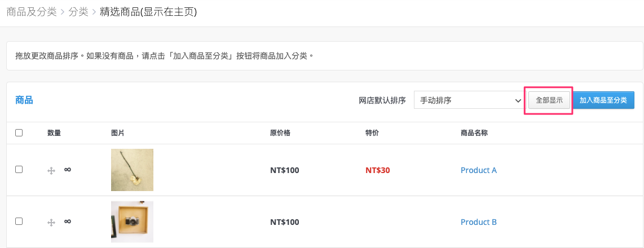Click Product B camera thumbnail image
The width and height of the screenshot is (644, 248).
(133, 222)
